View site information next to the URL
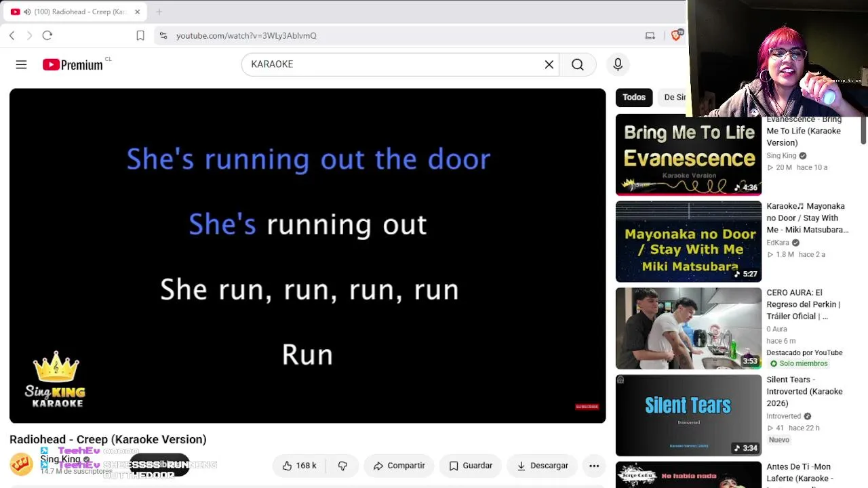This screenshot has height=488, width=868. [x=163, y=35]
